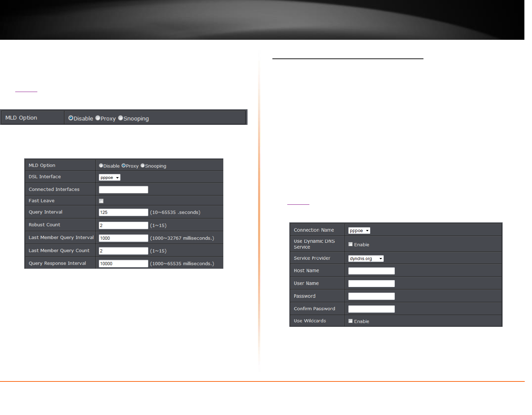532x415 pixels.
Task: Select Disable radio in top MLD Option bar
Action: pos(71,118)
